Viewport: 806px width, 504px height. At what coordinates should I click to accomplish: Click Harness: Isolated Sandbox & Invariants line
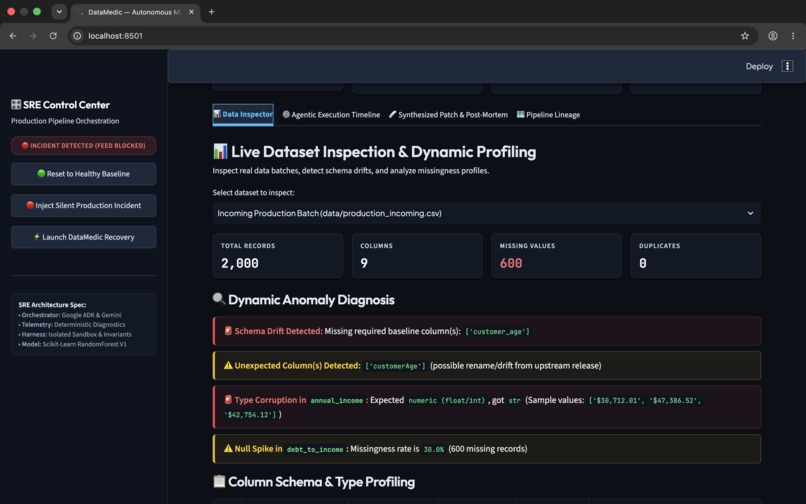point(75,334)
